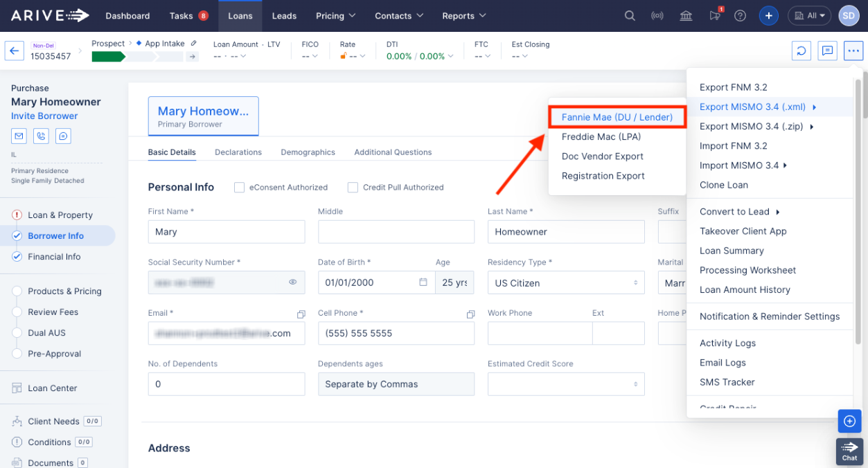Switch to the Declarations tab

(238, 152)
